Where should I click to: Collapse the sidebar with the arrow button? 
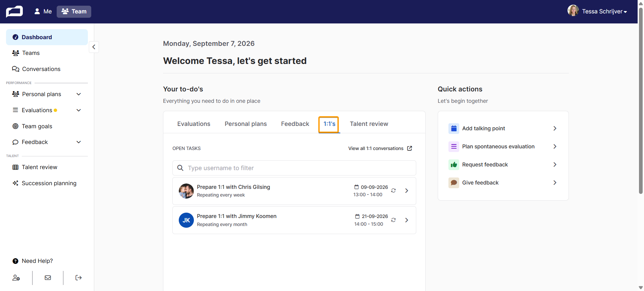94,47
